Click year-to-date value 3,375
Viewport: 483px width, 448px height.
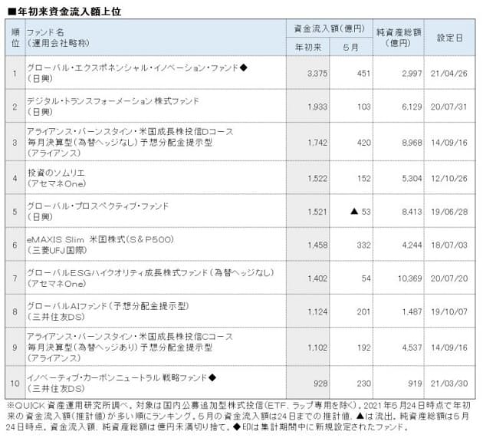coord(317,74)
